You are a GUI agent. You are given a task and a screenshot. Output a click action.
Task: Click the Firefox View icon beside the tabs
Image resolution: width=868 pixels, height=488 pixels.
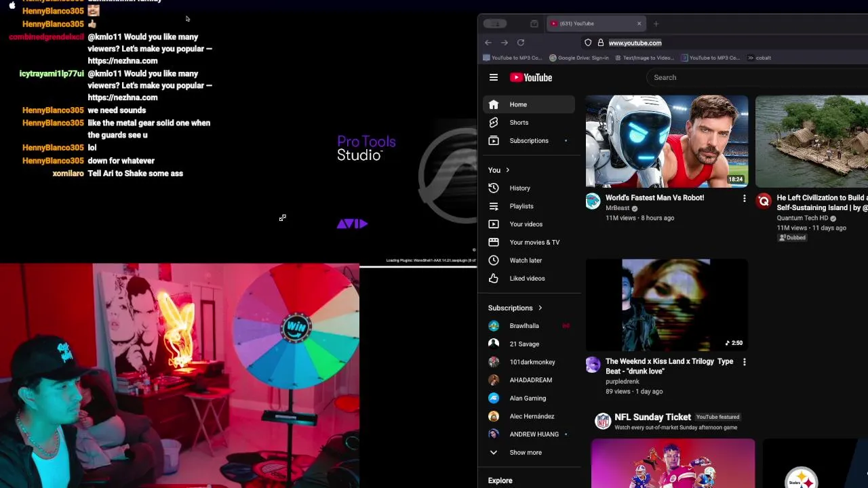534,24
